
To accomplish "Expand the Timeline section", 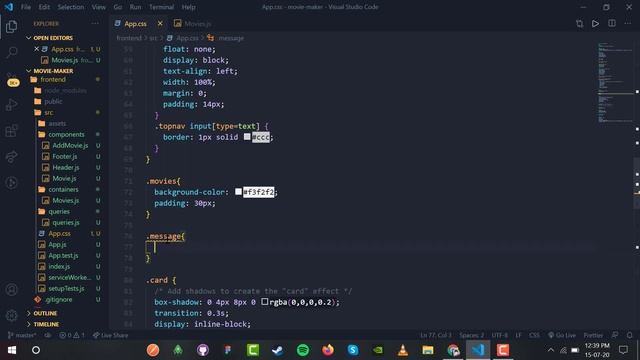I will pyautogui.click(x=46, y=324).
